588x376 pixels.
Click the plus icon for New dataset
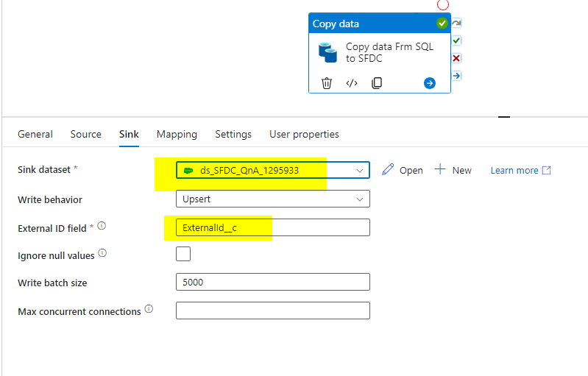[x=440, y=169]
